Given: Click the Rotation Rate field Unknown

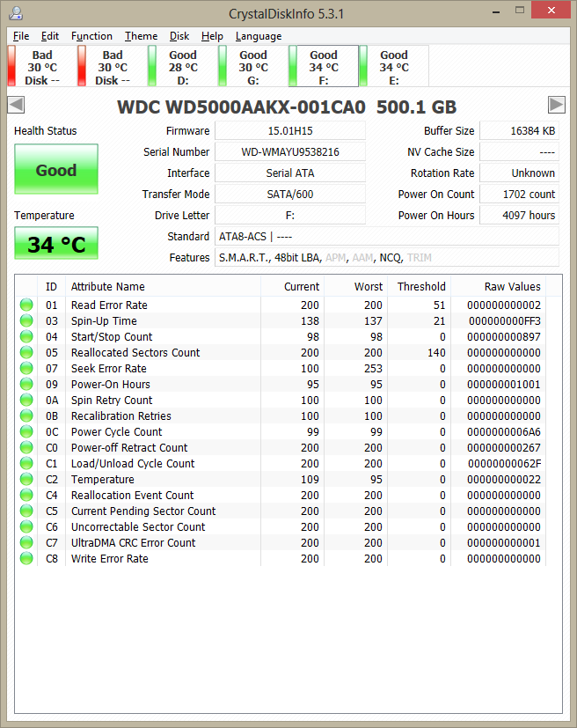Looking at the screenshot, I should pos(519,173).
